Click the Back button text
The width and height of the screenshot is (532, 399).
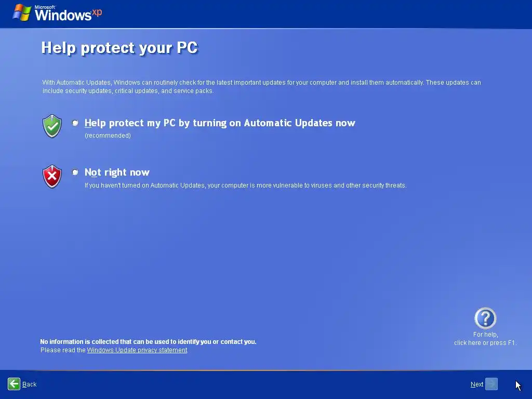(x=29, y=384)
